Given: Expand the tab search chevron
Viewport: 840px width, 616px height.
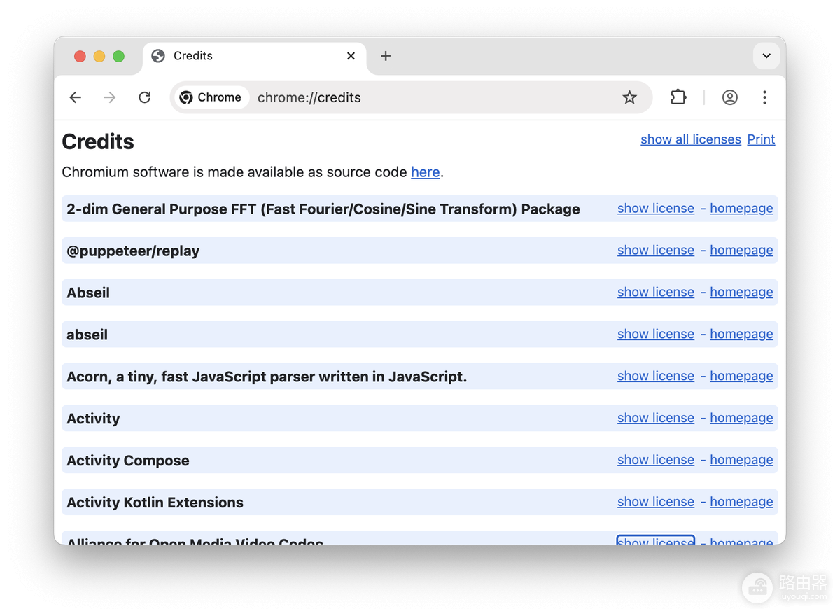Looking at the screenshot, I should click(x=766, y=56).
